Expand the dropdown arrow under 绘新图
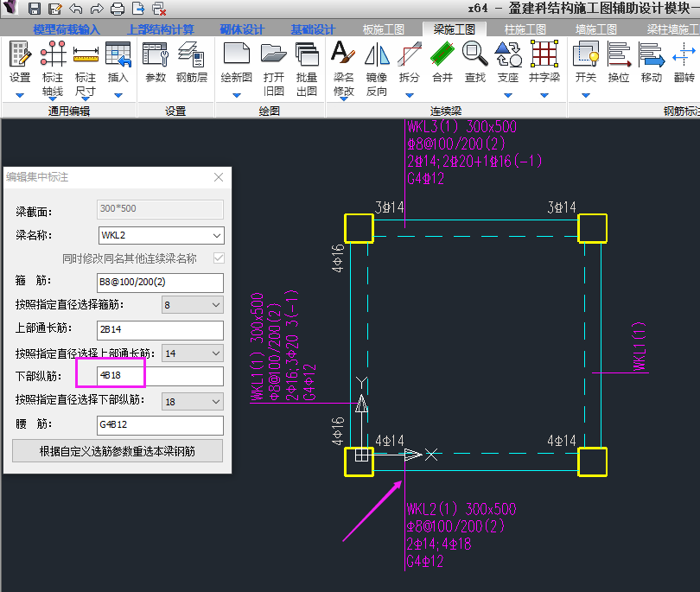This screenshot has width=700, height=592. pos(237,95)
